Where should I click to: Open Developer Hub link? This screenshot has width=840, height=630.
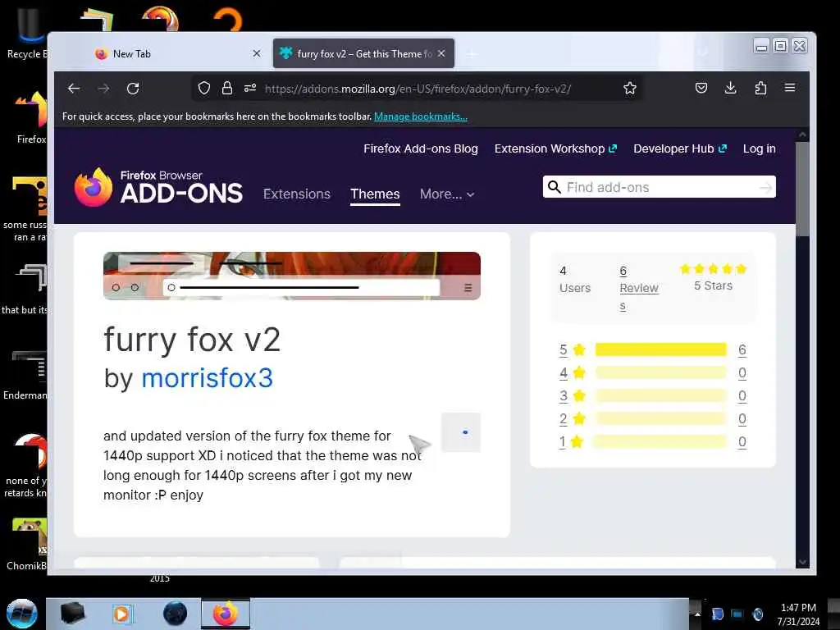point(680,149)
